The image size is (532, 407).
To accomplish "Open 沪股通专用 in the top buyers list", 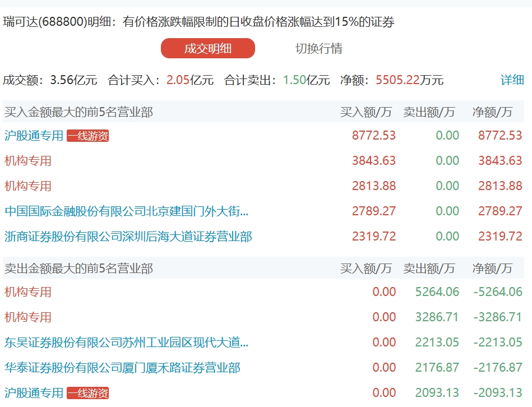I will pos(34,136).
